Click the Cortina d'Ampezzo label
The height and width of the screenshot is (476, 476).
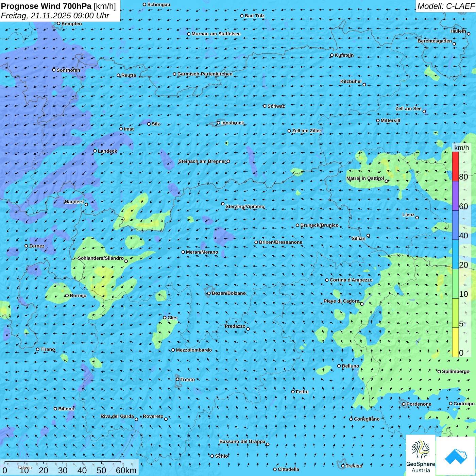(351, 280)
